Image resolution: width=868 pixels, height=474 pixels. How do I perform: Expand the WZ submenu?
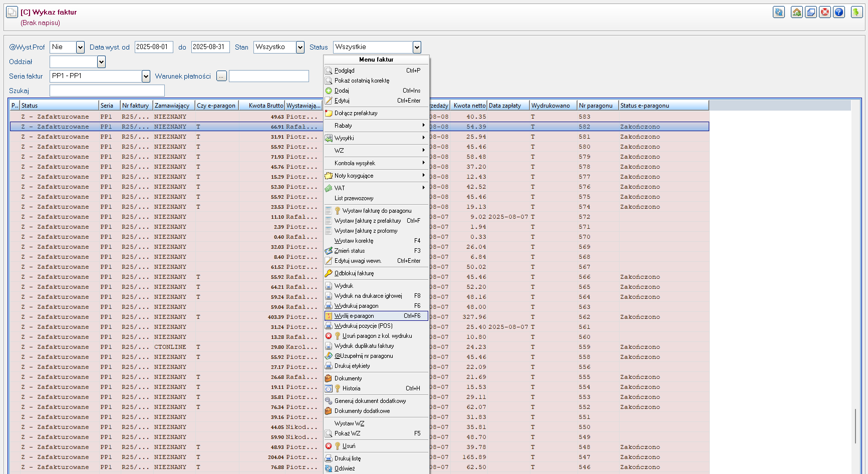pos(376,151)
